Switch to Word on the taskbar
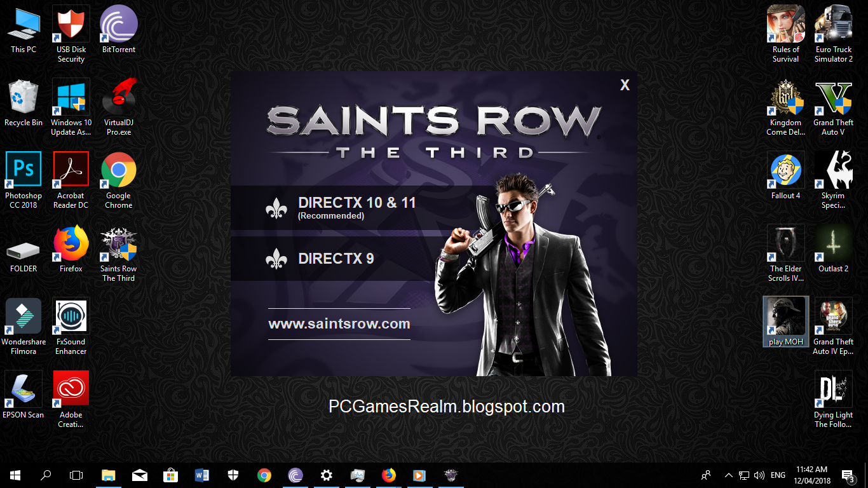This screenshot has width=868, height=488. pos(202,475)
